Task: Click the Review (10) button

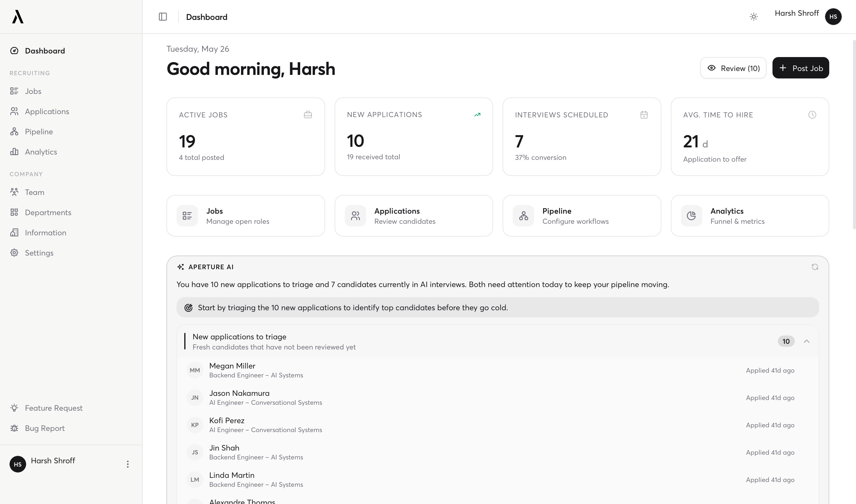Action: (x=733, y=68)
